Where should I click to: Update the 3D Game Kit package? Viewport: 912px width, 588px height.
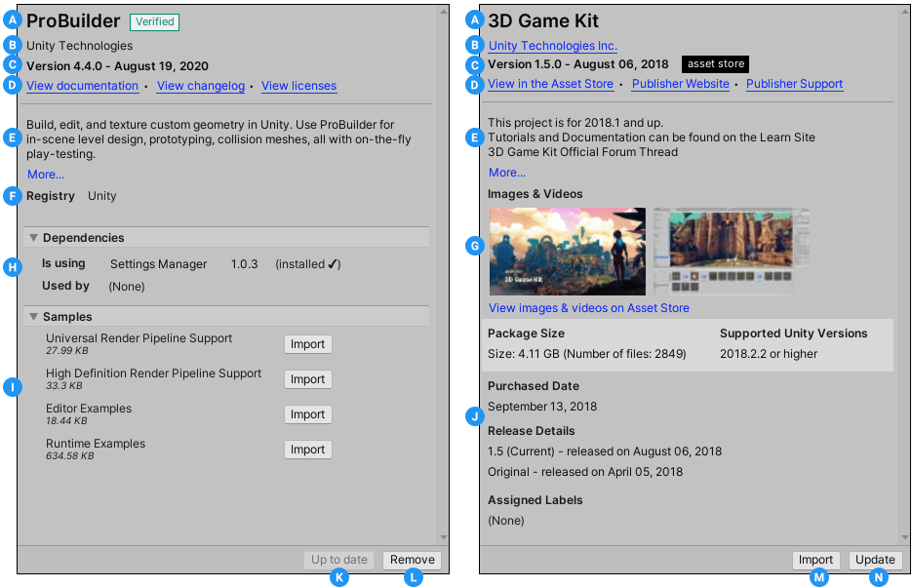874,560
